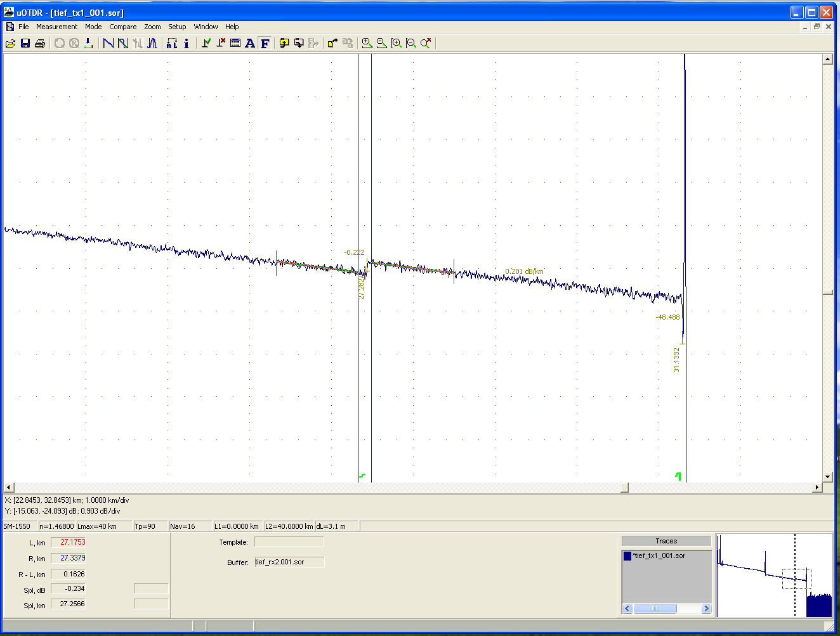
Task: Save the trace with the floppy disk icon
Action: coord(25,43)
